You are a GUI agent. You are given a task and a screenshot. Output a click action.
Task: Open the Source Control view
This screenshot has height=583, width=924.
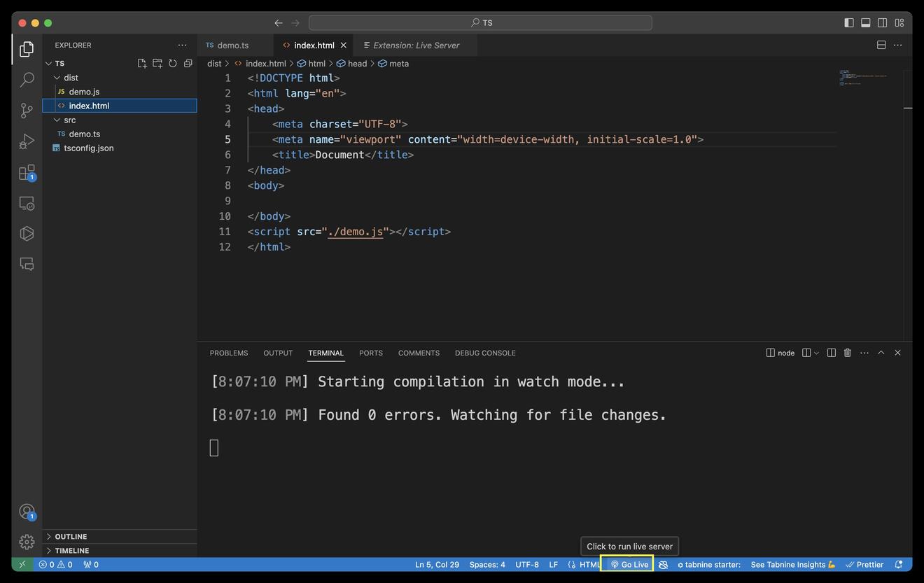[27, 111]
